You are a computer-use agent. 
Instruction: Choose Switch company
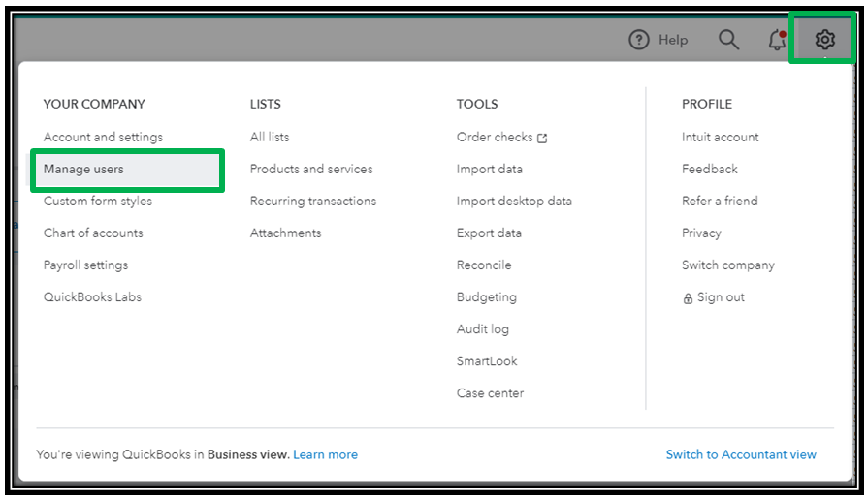coord(728,265)
